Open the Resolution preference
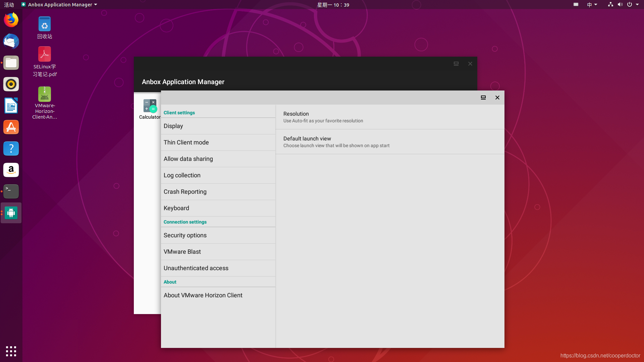644x362 pixels. coord(390,117)
